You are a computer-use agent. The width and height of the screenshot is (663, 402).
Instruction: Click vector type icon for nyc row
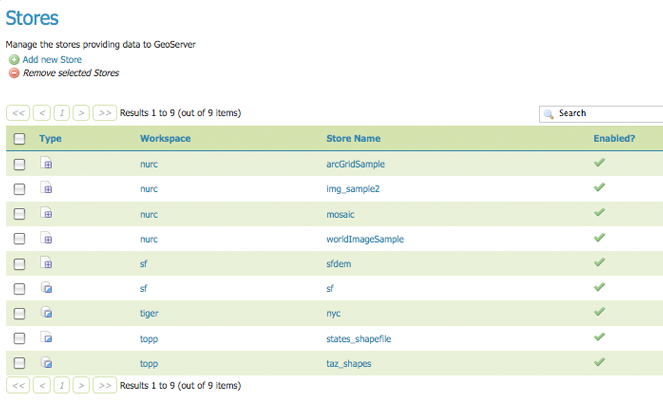[x=47, y=313]
